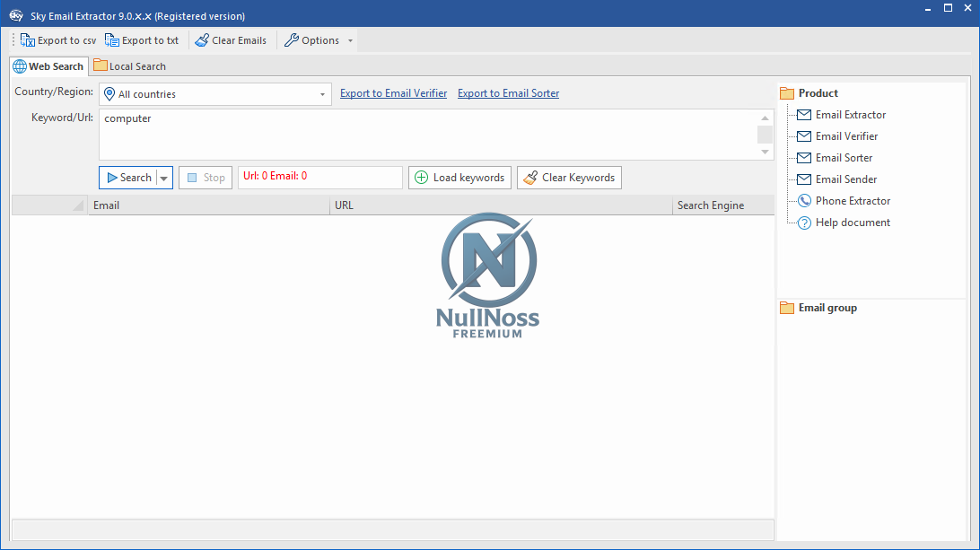Select the Email Sorter tool
Screen dimensions: 980x550
[x=842, y=157]
